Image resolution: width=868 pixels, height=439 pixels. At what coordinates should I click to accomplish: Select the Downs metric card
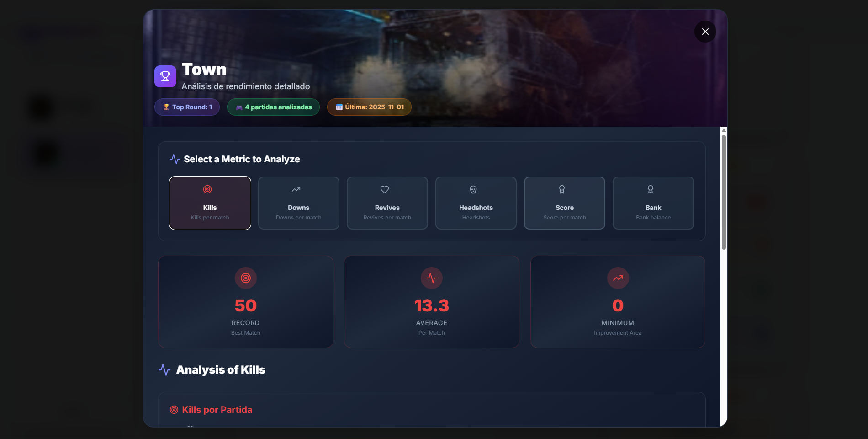298,203
